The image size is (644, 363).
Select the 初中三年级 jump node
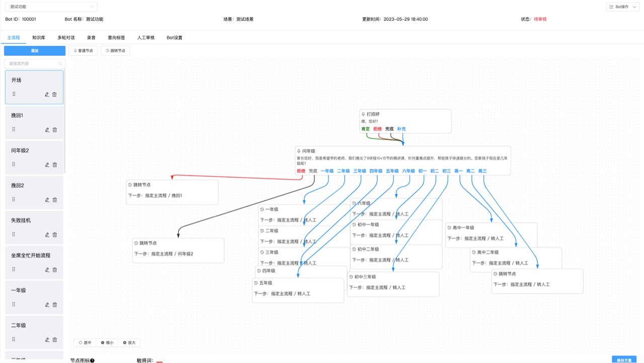click(x=393, y=284)
